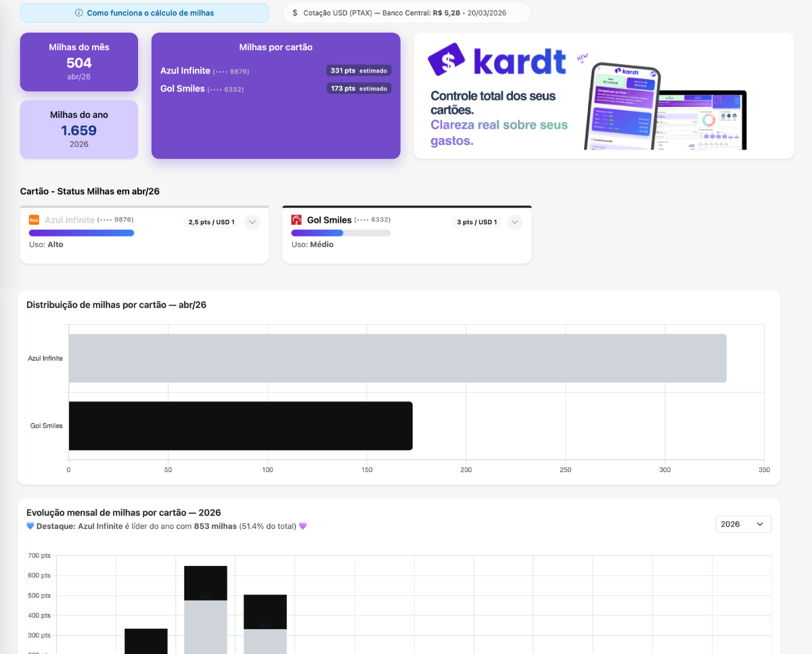The height and width of the screenshot is (654, 812).
Task: Click the Gol Smiles usage progress bar
Action: [x=340, y=233]
